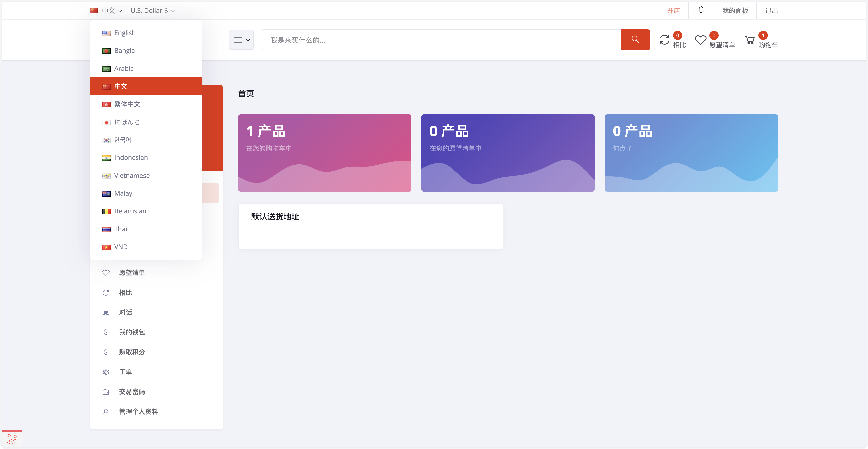Choose Vietnamese language option
The height and width of the screenshot is (449, 868).
131,175
